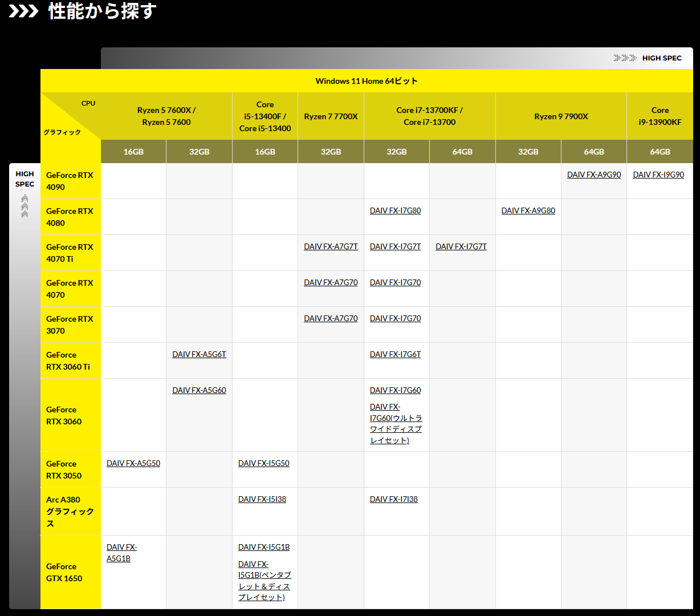This screenshot has width=700, height=616.
Task: Click the 性能から探す heading
Action: [103, 11]
